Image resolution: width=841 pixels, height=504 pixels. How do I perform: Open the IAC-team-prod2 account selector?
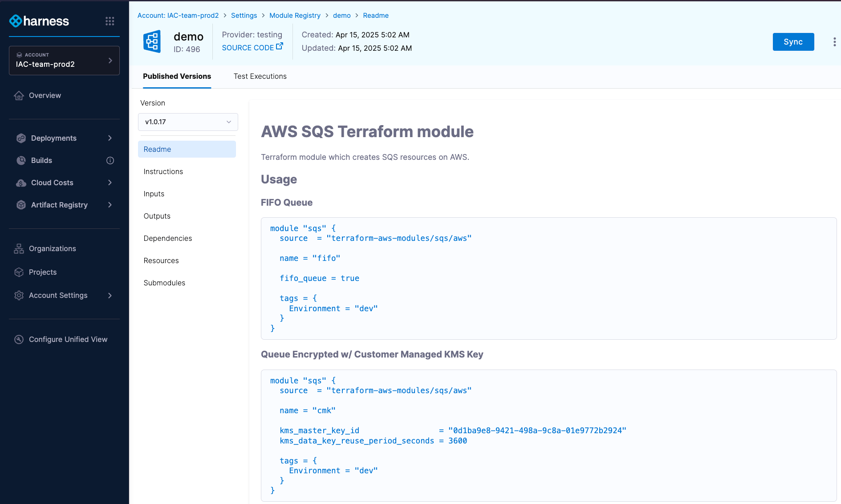[64, 61]
